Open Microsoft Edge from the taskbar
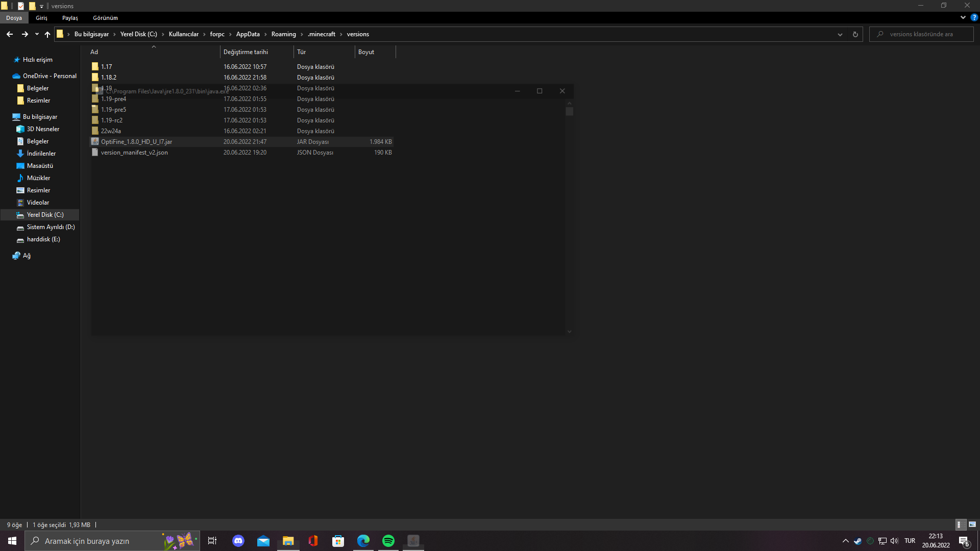Viewport: 980px width, 551px height. coord(363,541)
